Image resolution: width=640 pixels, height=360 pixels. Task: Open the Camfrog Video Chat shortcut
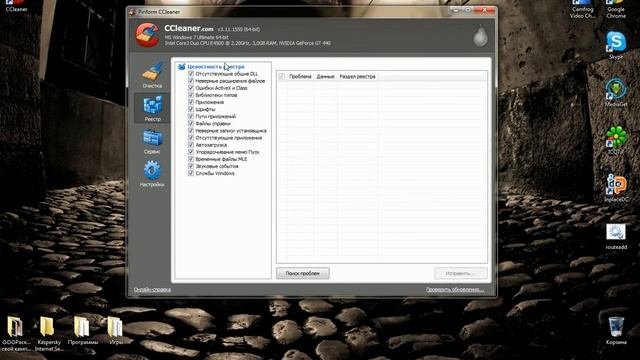coord(582,9)
